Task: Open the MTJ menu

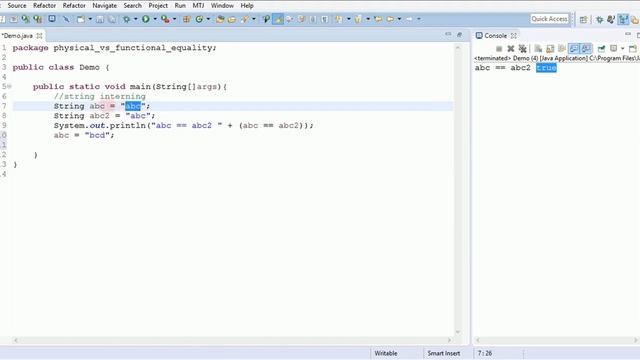Action: 198,6
